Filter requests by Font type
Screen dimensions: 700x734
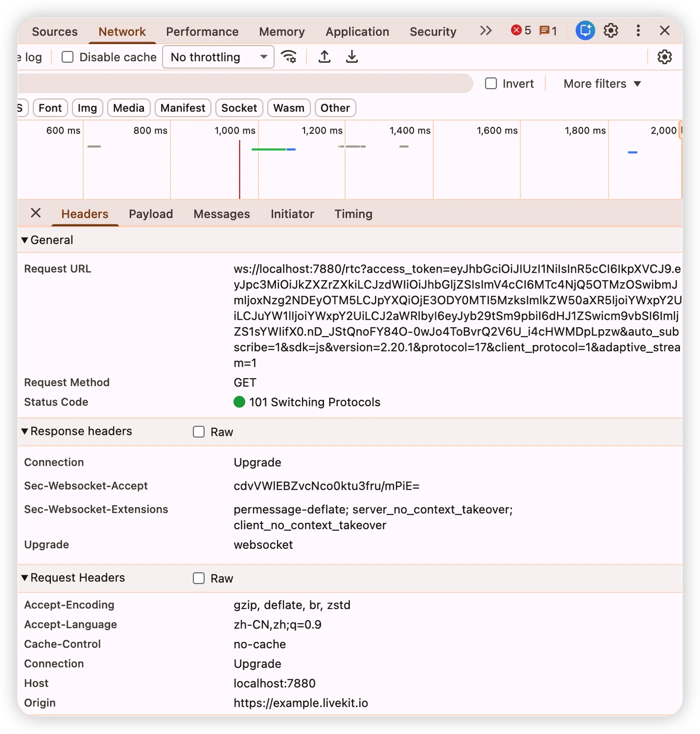pyautogui.click(x=50, y=108)
